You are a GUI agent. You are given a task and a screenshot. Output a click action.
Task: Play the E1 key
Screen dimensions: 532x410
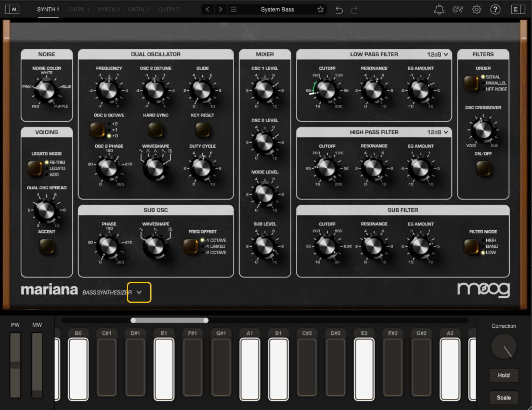[x=164, y=370]
